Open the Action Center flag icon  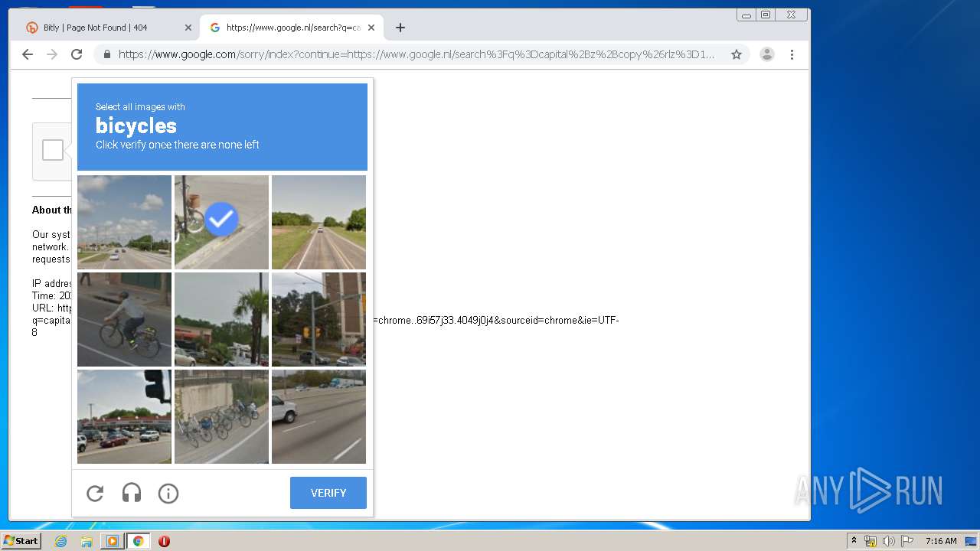point(906,541)
